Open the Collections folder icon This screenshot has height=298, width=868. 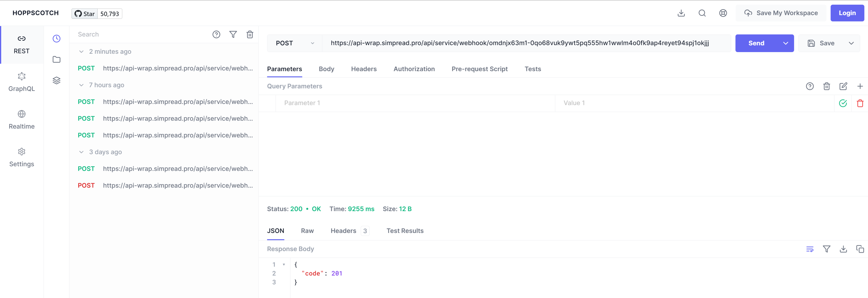tap(56, 60)
